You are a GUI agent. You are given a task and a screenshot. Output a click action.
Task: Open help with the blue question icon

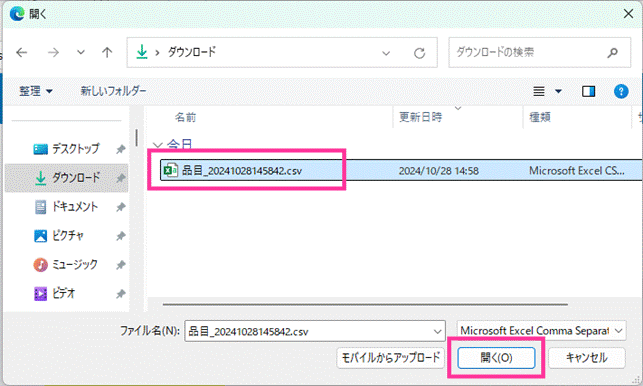click(621, 91)
